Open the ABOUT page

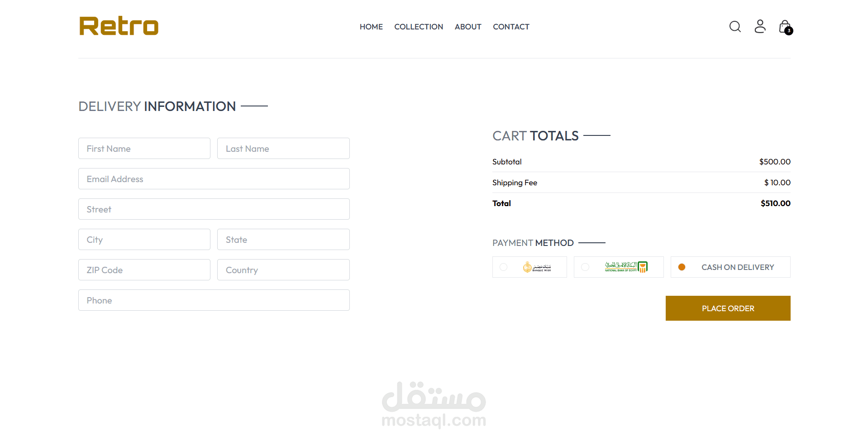pyautogui.click(x=468, y=27)
